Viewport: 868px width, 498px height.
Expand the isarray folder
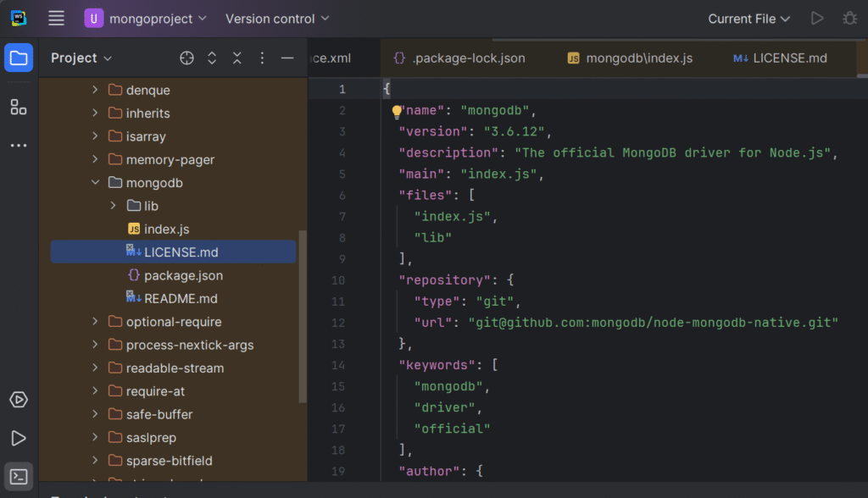tap(95, 136)
